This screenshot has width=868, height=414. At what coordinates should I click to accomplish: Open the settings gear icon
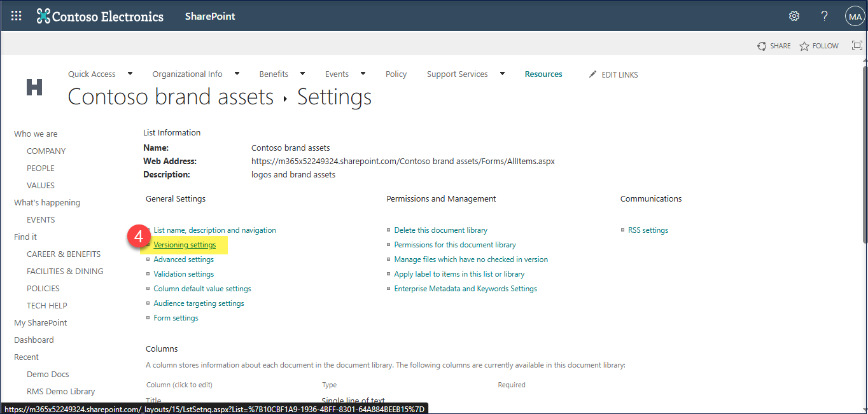pyautogui.click(x=794, y=16)
